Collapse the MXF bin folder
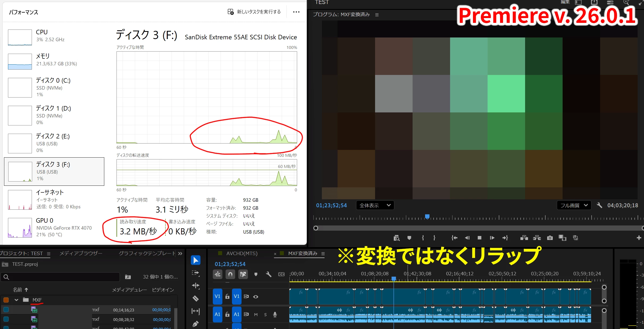The height and width of the screenshot is (329, 644). pos(16,300)
